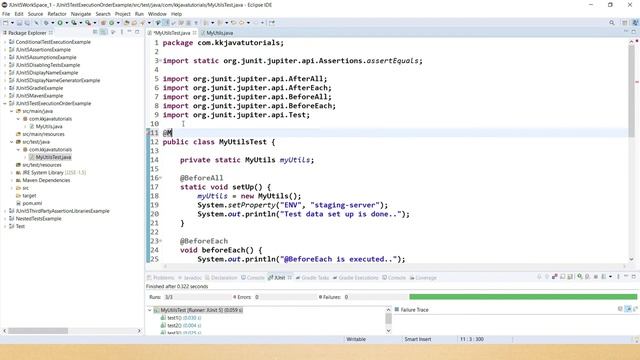The width and height of the screenshot is (640, 360).
Task: Click Show Stack Trace in Console icon
Action: click(x=620, y=309)
